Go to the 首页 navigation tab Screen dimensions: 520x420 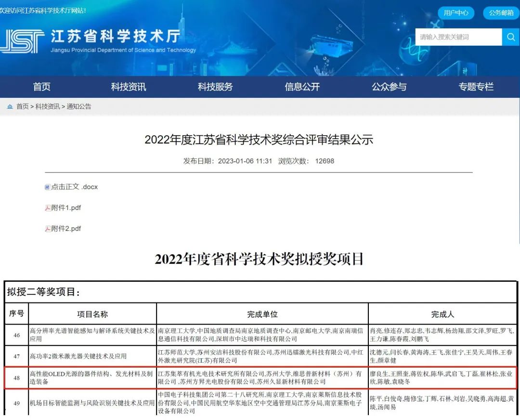coord(42,87)
